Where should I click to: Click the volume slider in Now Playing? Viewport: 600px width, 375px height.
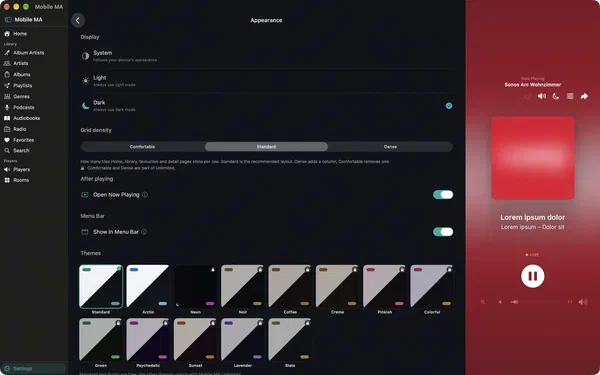(x=535, y=302)
